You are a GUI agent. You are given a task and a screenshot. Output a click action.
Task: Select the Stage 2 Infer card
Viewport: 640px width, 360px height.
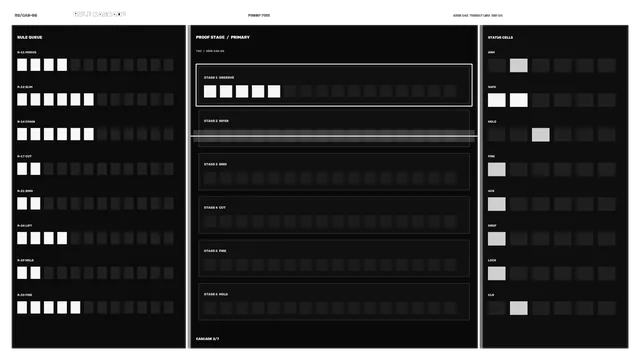pos(334,129)
